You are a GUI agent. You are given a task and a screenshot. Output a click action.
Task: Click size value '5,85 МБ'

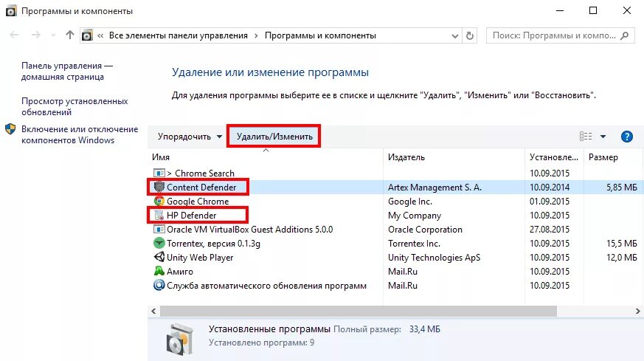pyautogui.click(x=621, y=187)
